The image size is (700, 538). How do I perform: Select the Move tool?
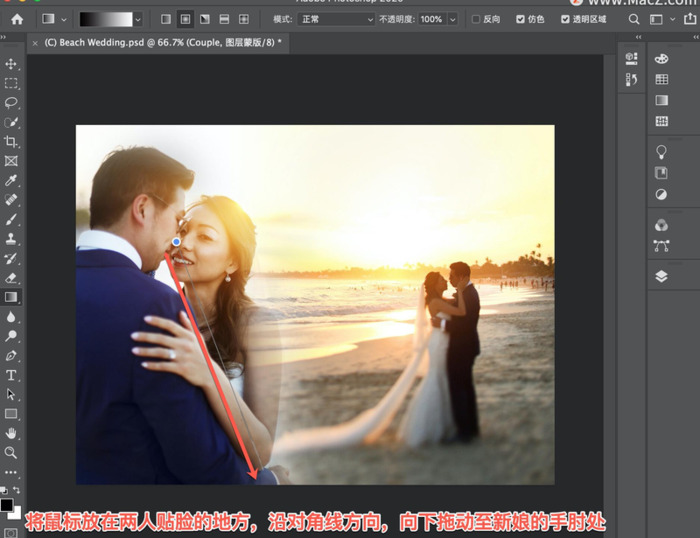pos(11,64)
